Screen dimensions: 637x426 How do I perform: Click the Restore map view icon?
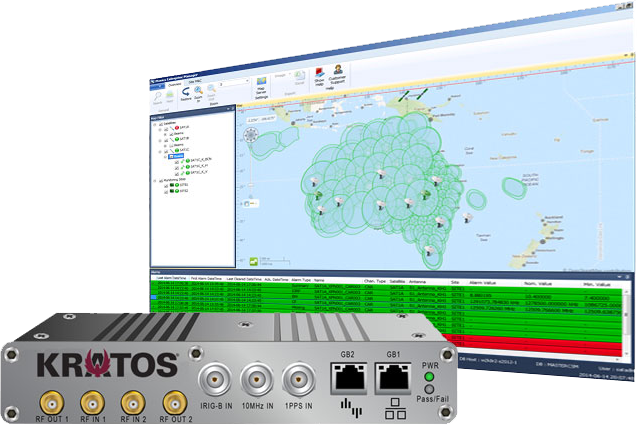click(186, 92)
